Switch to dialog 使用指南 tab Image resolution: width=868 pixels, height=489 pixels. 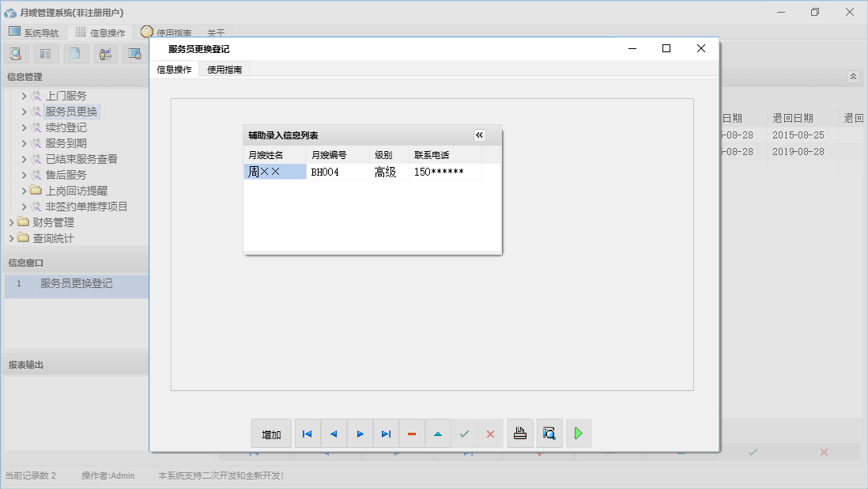coord(225,69)
